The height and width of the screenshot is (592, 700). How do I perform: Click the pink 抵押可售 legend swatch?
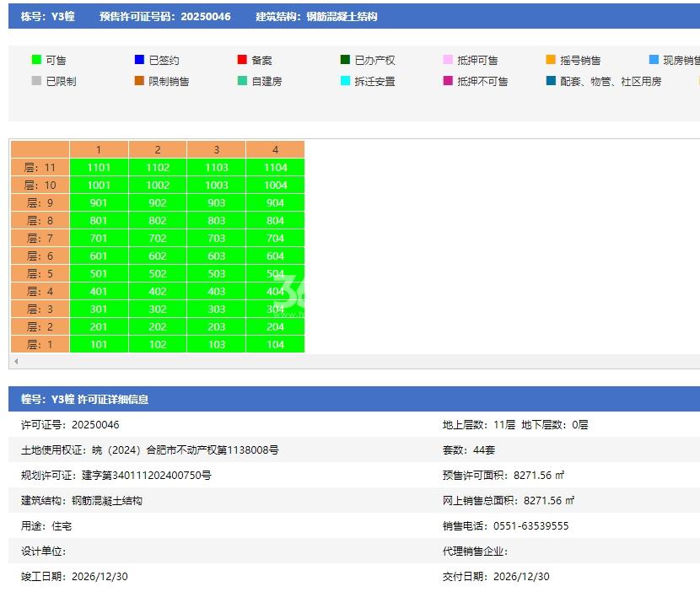click(448, 59)
